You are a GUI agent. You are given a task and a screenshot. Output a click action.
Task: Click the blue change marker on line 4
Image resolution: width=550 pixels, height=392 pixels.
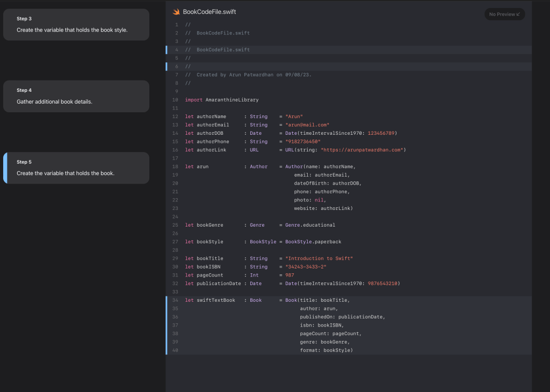(x=167, y=50)
